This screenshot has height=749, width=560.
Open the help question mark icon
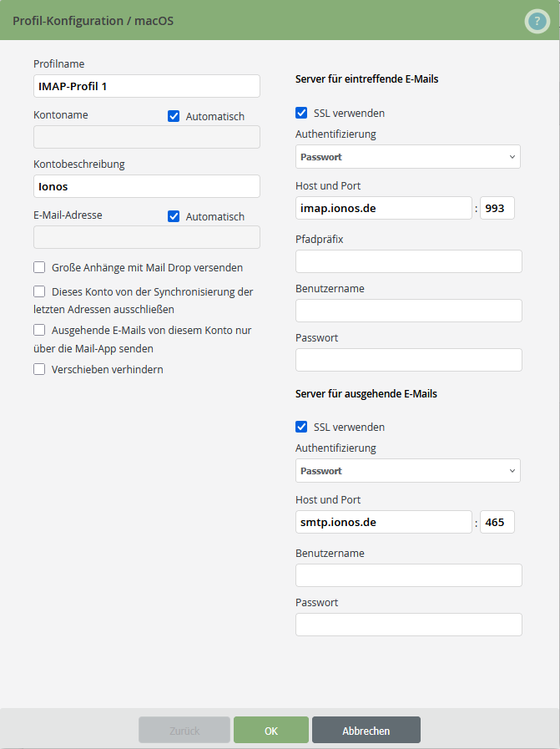coord(537,21)
